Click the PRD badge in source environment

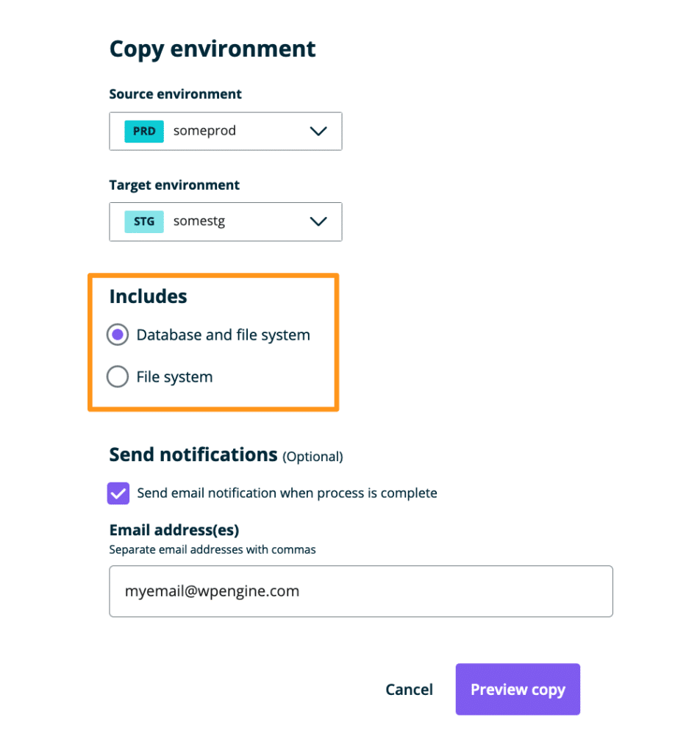(x=144, y=131)
